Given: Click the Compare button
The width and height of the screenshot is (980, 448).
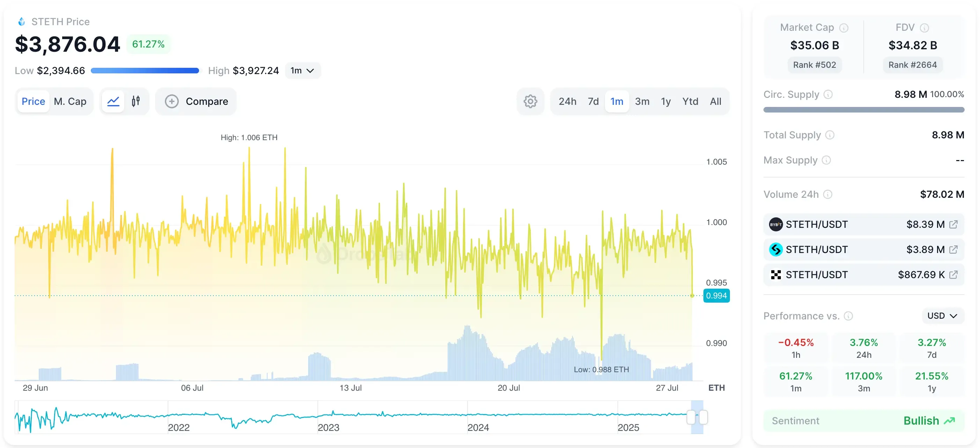Looking at the screenshot, I should click(x=196, y=101).
